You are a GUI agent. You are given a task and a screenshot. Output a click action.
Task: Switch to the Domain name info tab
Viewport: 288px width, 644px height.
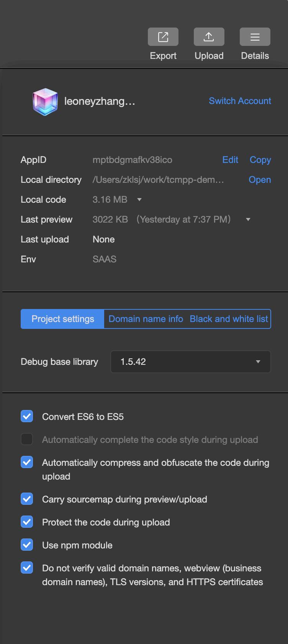click(146, 319)
